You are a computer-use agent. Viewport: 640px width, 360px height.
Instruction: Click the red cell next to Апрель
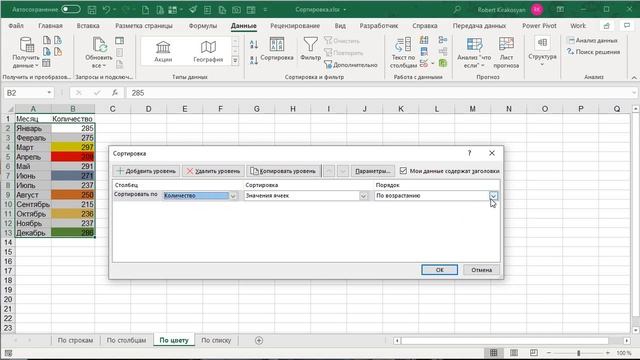point(73,157)
